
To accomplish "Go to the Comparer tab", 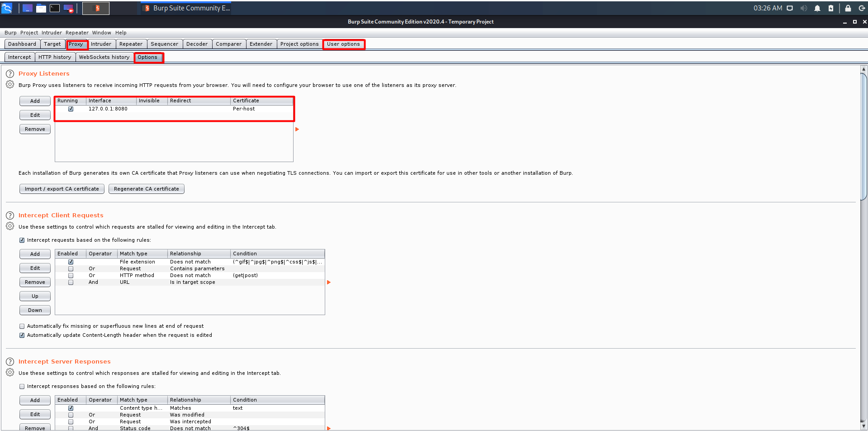I will [x=229, y=44].
